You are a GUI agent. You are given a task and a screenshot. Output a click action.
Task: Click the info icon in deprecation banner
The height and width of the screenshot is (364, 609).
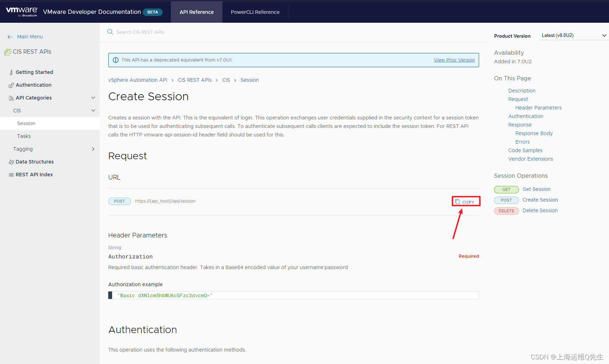(x=116, y=60)
